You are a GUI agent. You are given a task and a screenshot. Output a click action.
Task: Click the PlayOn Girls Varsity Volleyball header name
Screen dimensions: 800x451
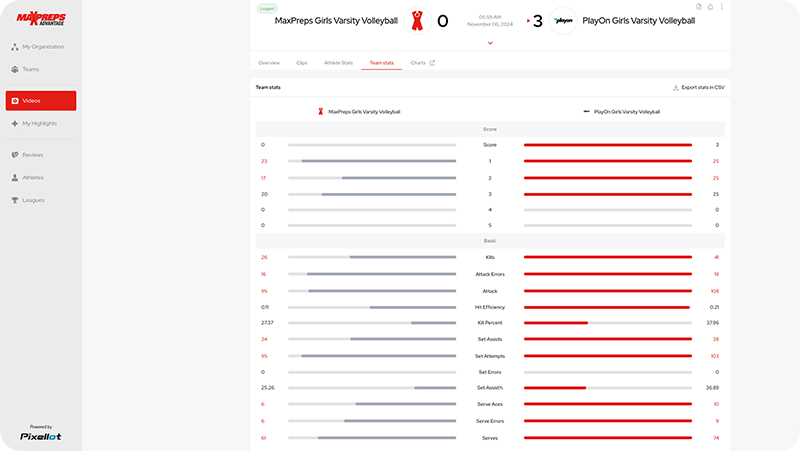(639, 21)
